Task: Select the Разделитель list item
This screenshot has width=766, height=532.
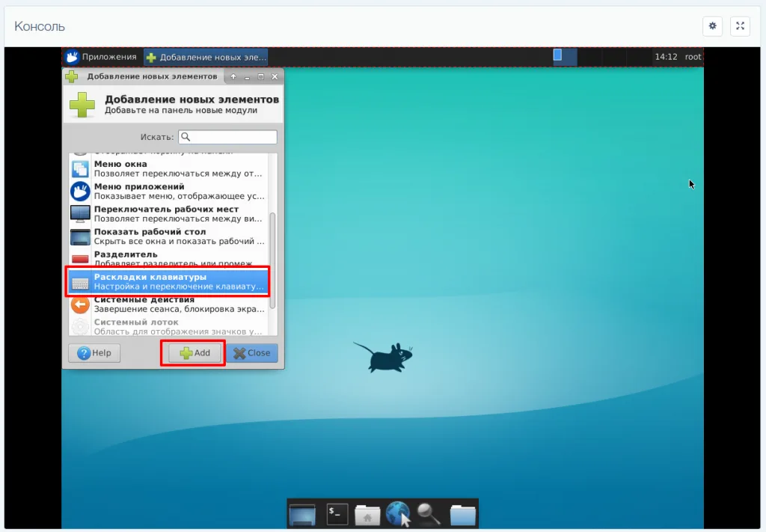Action: 168,258
